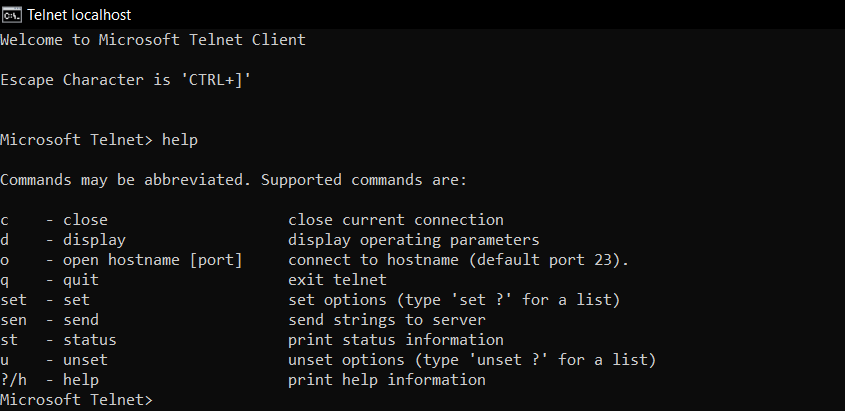Click the Escape Character 'CTRL+]' line
Image resolution: width=845 pixels, height=411 pixels.
(125, 80)
